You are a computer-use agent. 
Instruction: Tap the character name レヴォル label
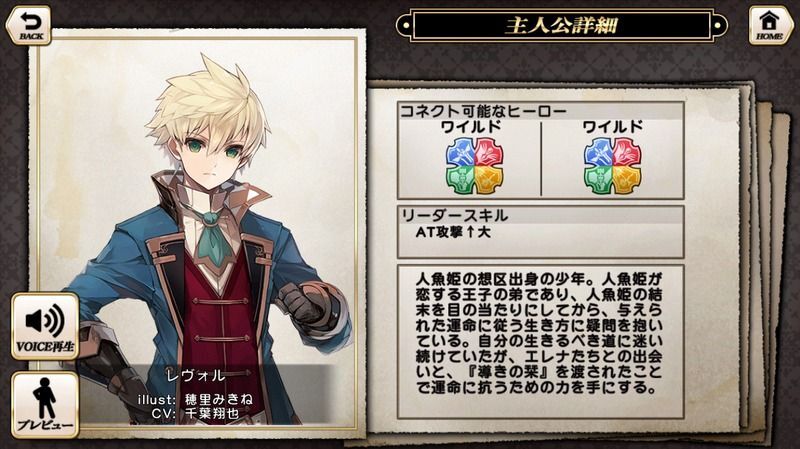pyautogui.click(x=196, y=375)
